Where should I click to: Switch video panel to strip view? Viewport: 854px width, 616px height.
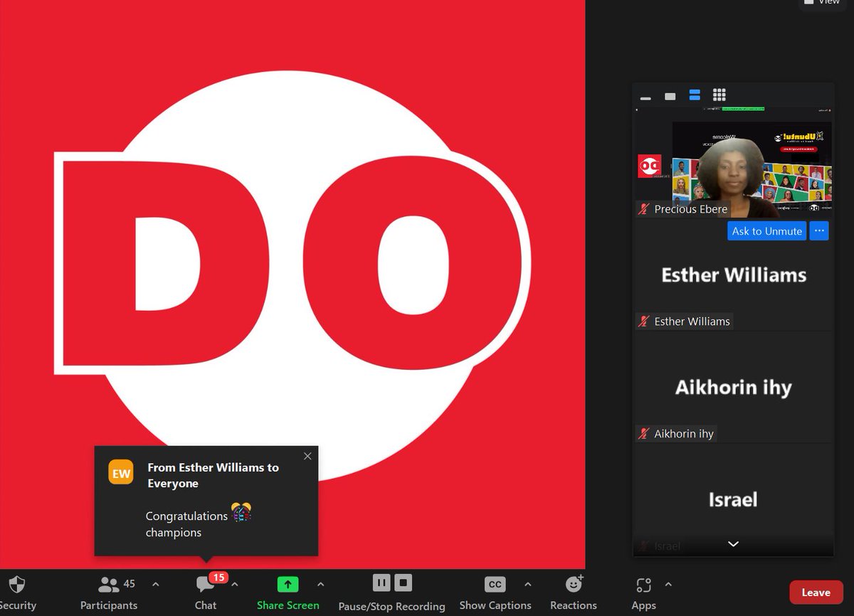click(x=695, y=95)
